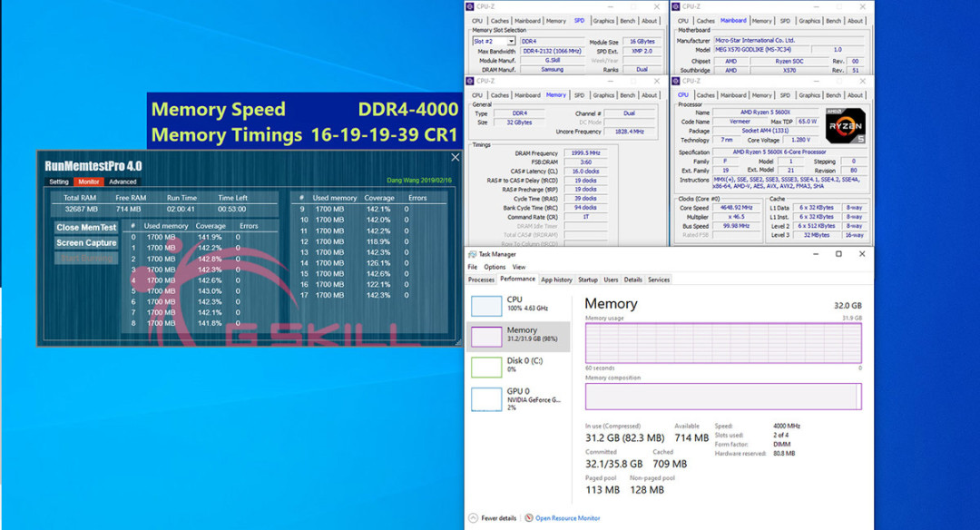980x530 pixels.
Task: Switch to RunMemtestPro Setting tab
Action: tap(59, 182)
